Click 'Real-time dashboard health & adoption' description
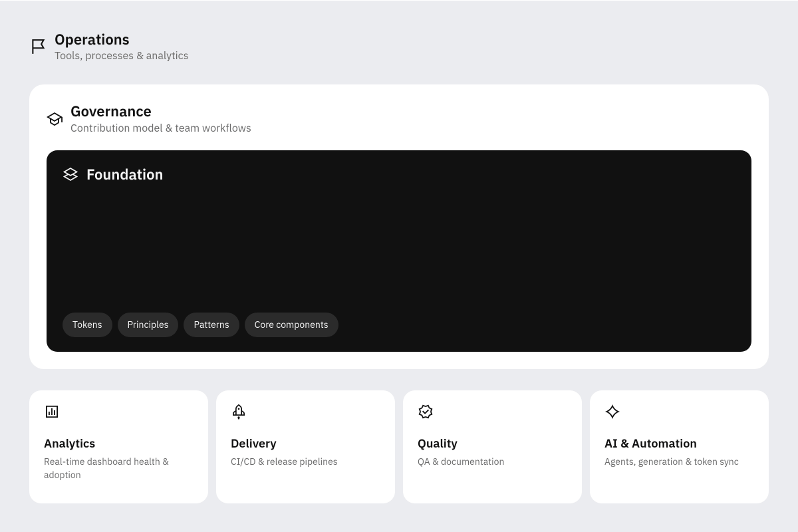 tap(106, 468)
